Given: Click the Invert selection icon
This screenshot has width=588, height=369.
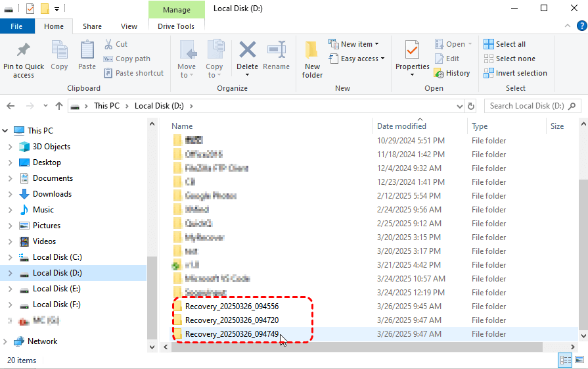Looking at the screenshot, I should pyautogui.click(x=515, y=73).
